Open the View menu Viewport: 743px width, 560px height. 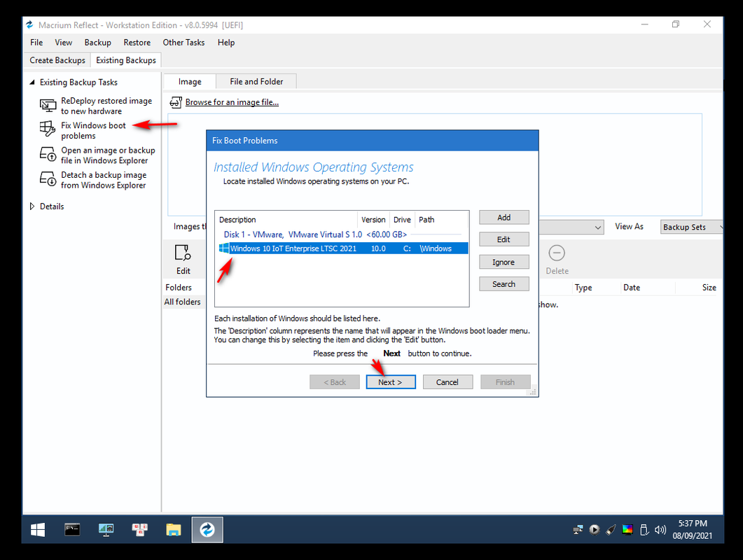coord(64,43)
